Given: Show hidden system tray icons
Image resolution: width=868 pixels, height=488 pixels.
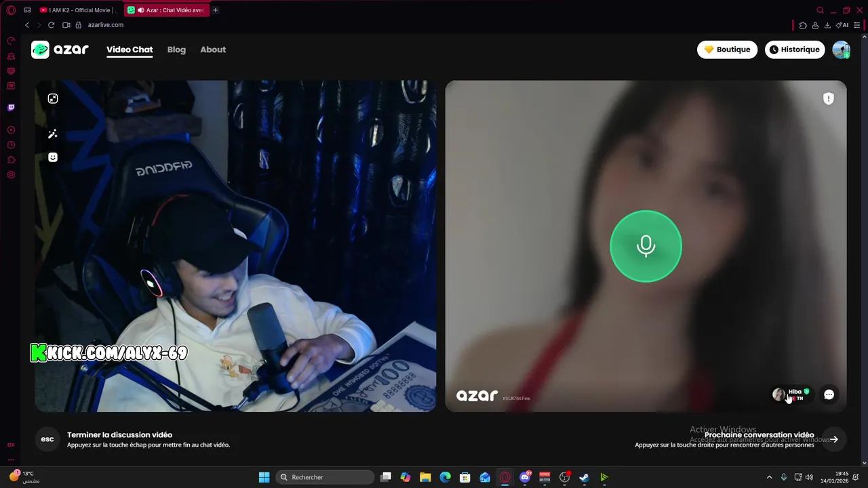Looking at the screenshot, I should (x=769, y=477).
